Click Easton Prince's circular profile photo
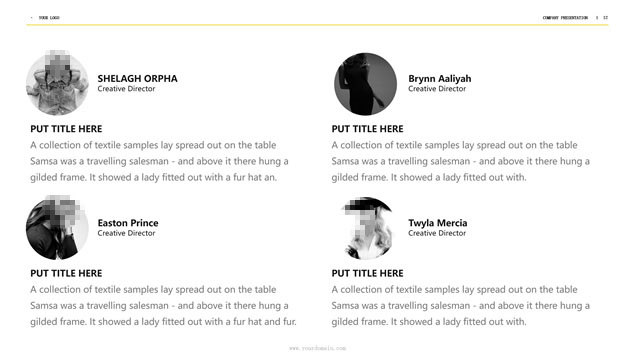 pyautogui.click(x=58, y=228)
